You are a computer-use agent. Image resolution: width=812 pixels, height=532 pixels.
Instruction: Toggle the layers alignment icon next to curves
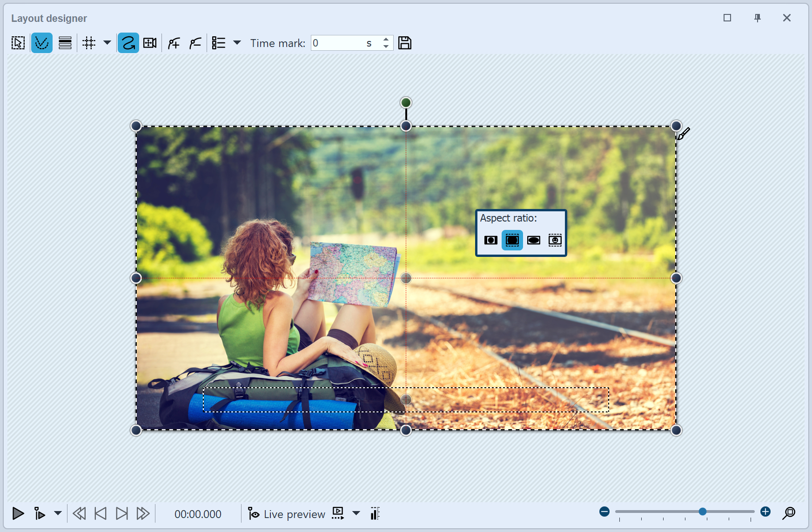(65, 43)
